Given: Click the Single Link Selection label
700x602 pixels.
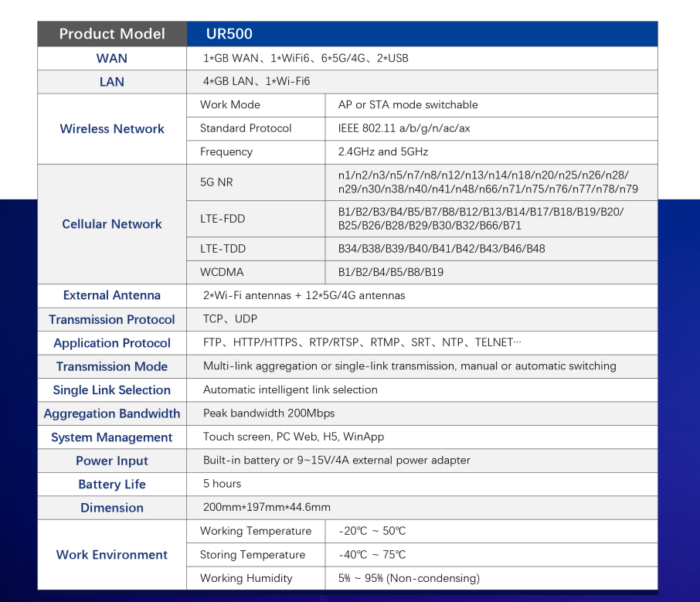Looking at the screenshot, I should pyautogui.click(x=112, y=390).
